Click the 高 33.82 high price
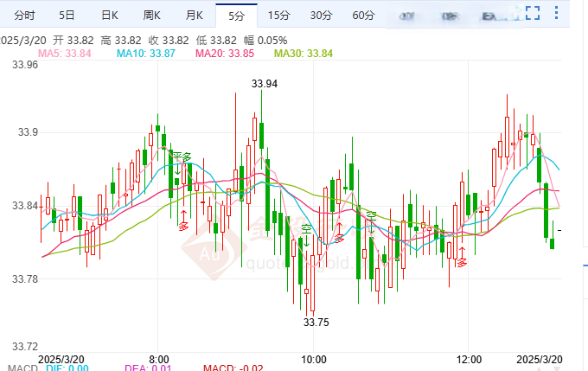 pyautogui.click(x=121, y=41)
